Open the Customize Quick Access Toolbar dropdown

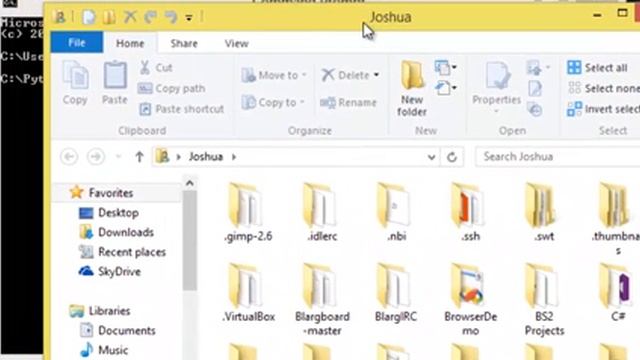(189, 18)
